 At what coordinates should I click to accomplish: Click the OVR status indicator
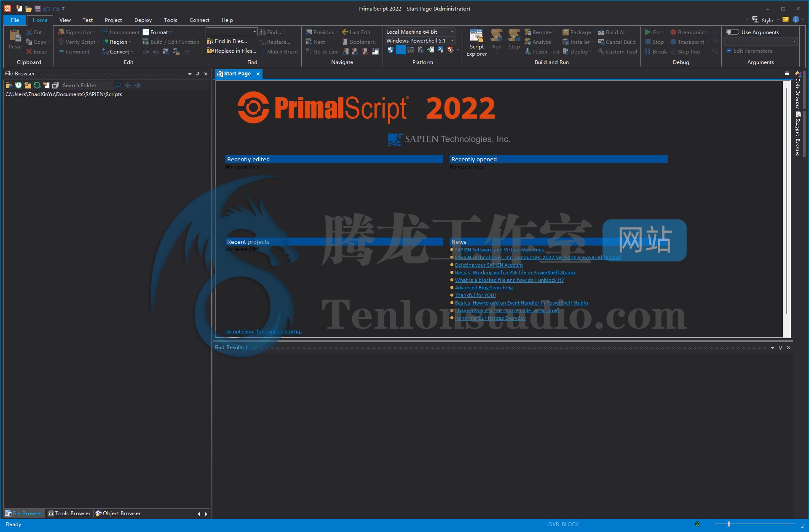pyautogui.click(x=553, y=524)
